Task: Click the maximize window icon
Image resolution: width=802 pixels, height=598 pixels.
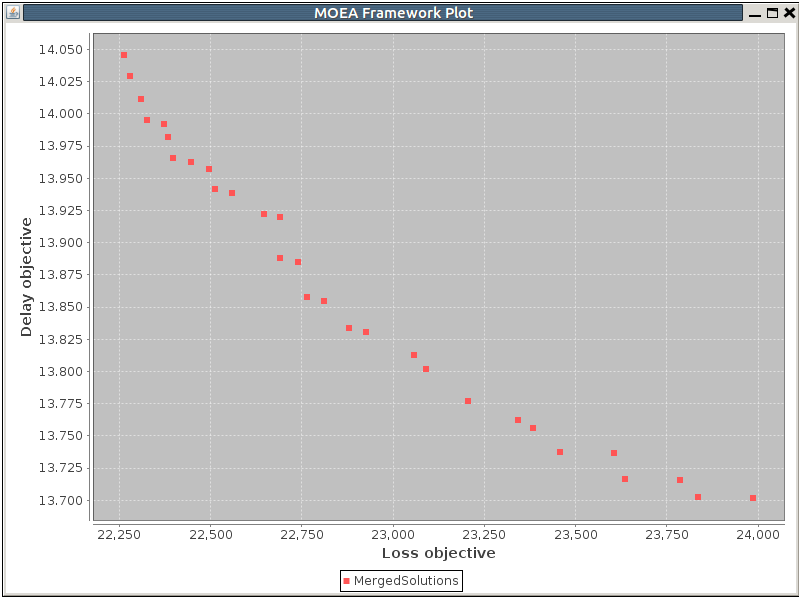Action: [773, 13]
